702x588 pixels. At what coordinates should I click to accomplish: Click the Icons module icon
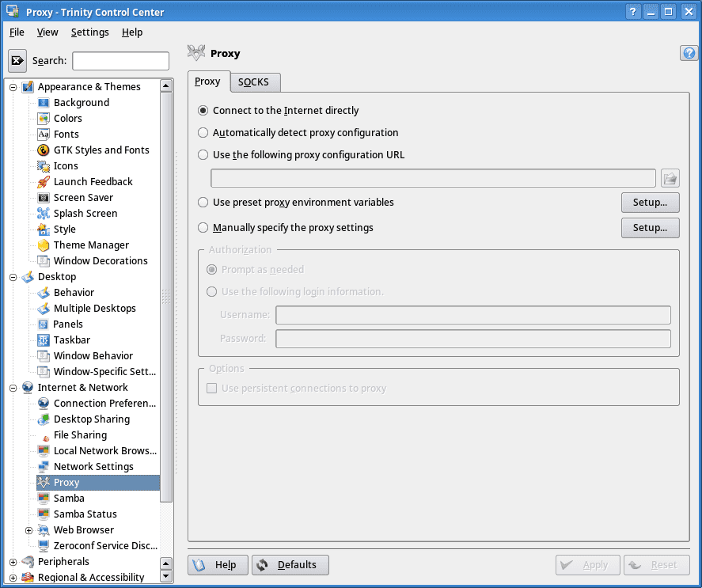[44, 165]
